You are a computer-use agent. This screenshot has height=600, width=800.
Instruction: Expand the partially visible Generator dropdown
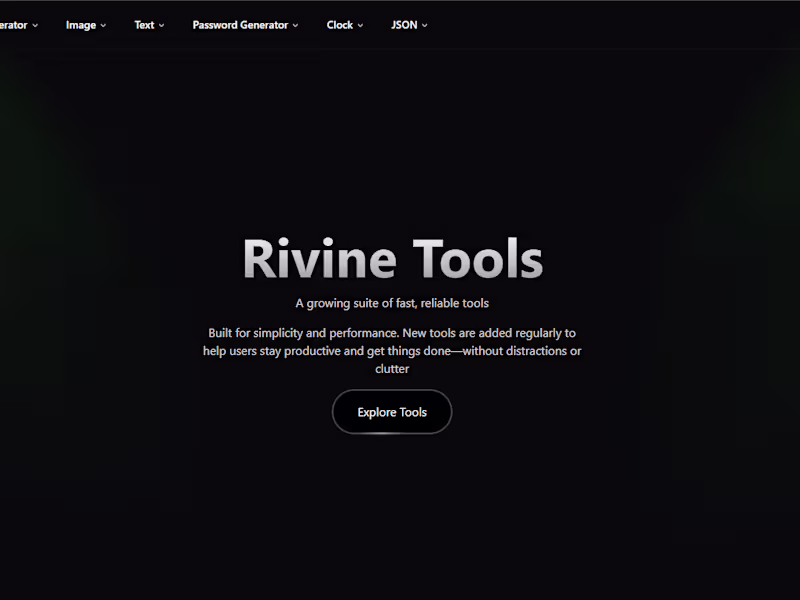point(34,25)
